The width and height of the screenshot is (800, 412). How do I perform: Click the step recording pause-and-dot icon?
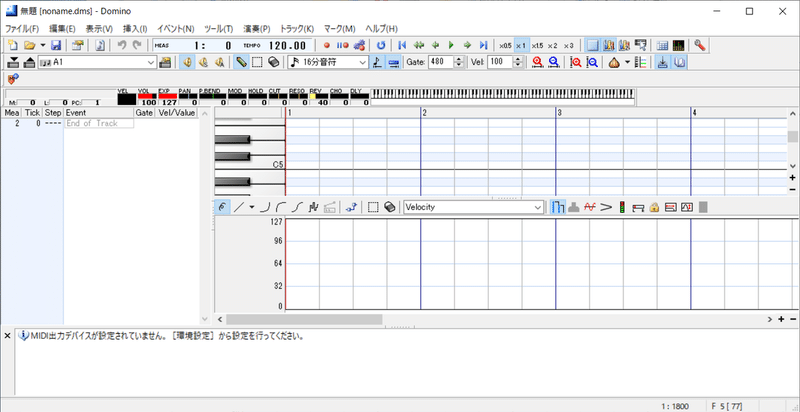(342, 45)
